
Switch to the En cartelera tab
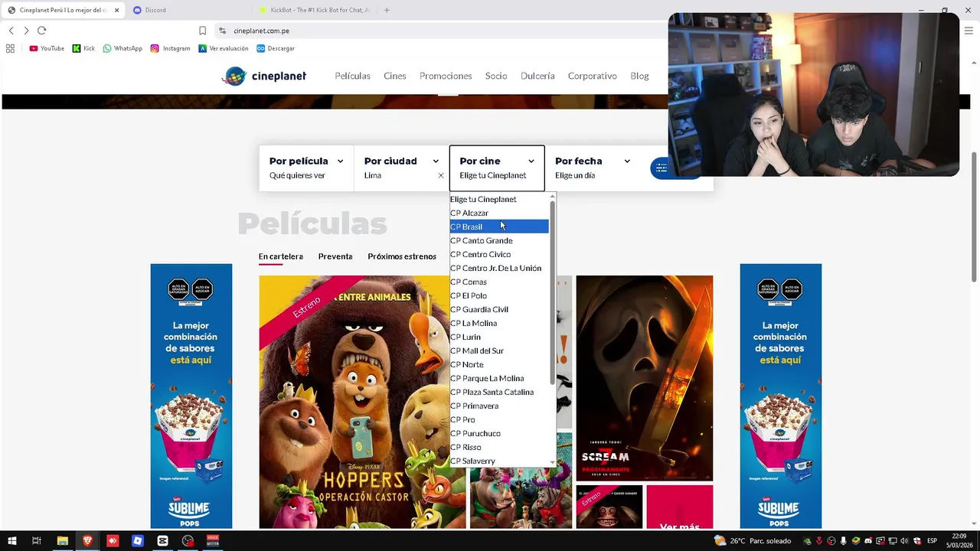click(x=281, y=256)
